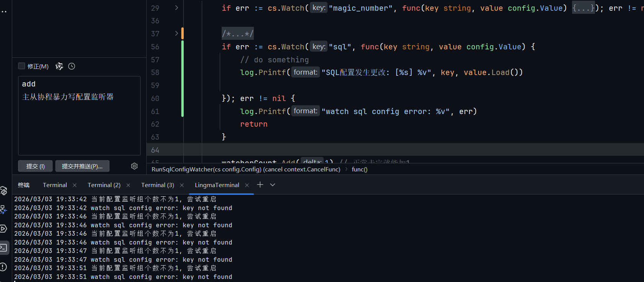Viewport: 644px width, 282px height.
Task: Close the LingmaTerminal tab
Action: point(247,185)
